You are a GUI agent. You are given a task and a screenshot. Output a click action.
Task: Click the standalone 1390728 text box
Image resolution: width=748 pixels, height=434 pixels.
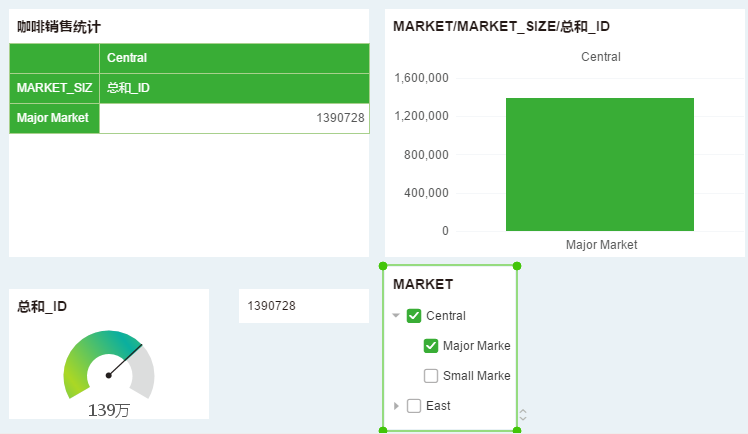tap(303, 306)
